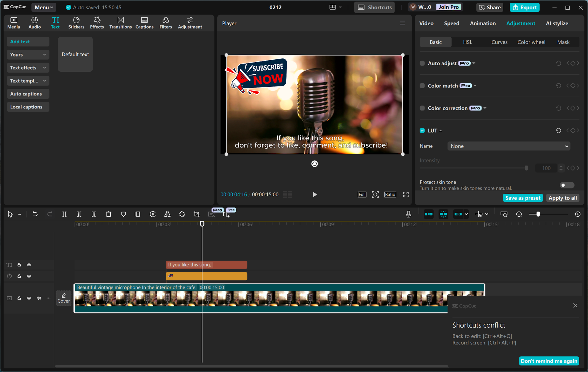The width and height of the screenshot is (588, 372).
Task: Enable the Color correction checkbox
Action: (x=422, y=108)
